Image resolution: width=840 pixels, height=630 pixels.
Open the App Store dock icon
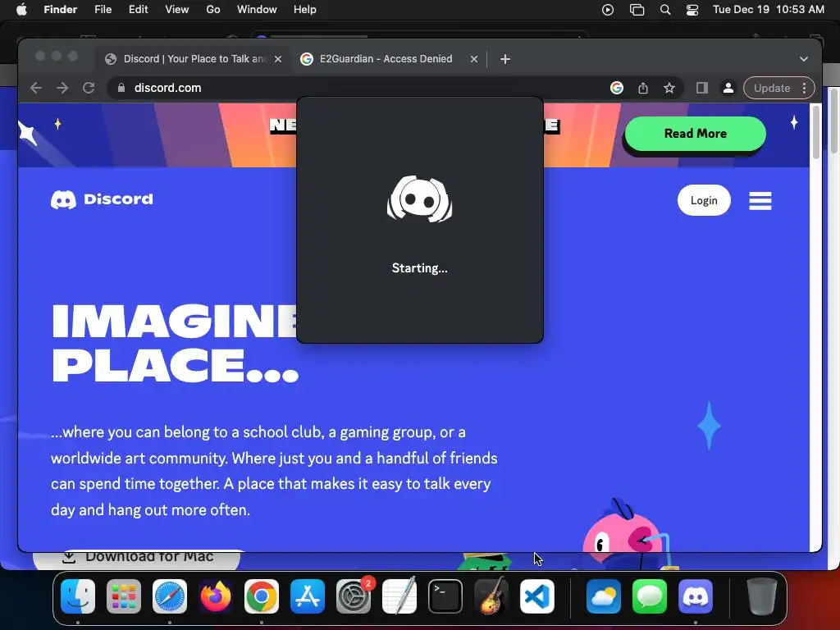pos(308,596)
